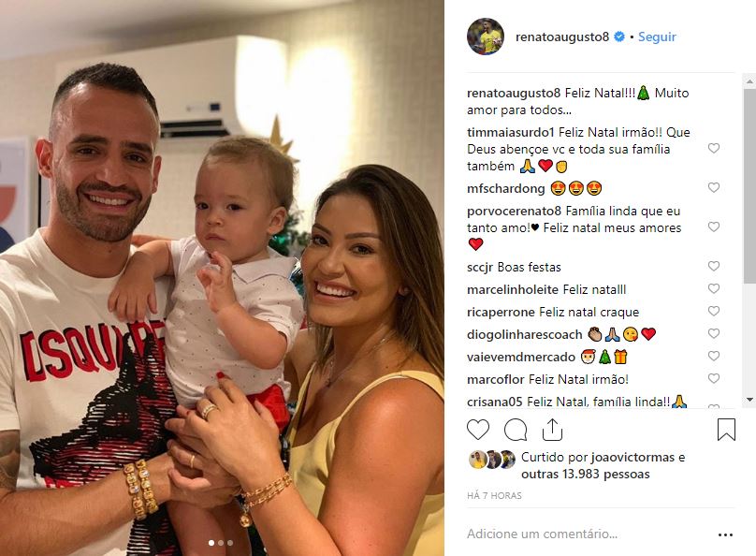Open joaovictormas profile from likes line

pyautogui.click(x=632, y=457)
